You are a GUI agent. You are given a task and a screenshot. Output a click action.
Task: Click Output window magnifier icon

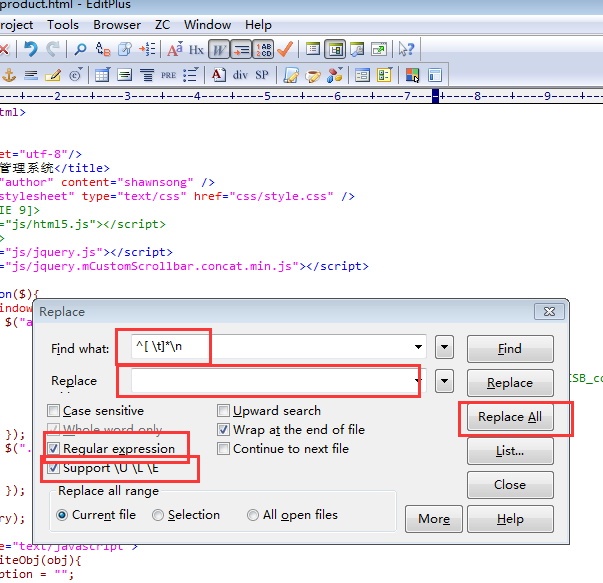tap(357, 49)
